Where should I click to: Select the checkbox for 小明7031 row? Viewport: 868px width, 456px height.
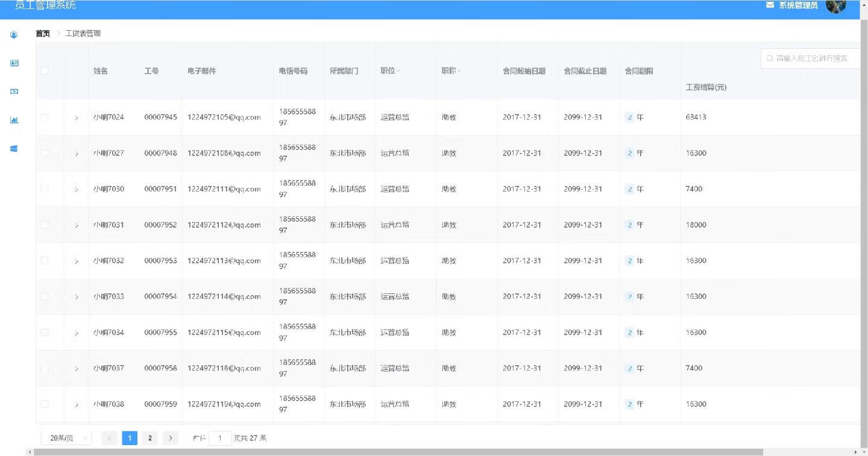tap(45, 225)
